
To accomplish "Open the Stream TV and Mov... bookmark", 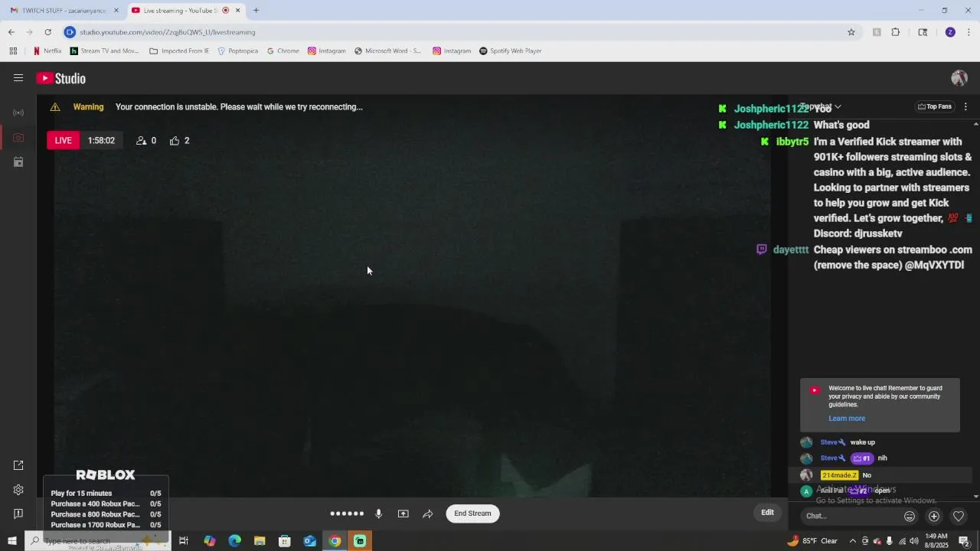I will 105,51.
